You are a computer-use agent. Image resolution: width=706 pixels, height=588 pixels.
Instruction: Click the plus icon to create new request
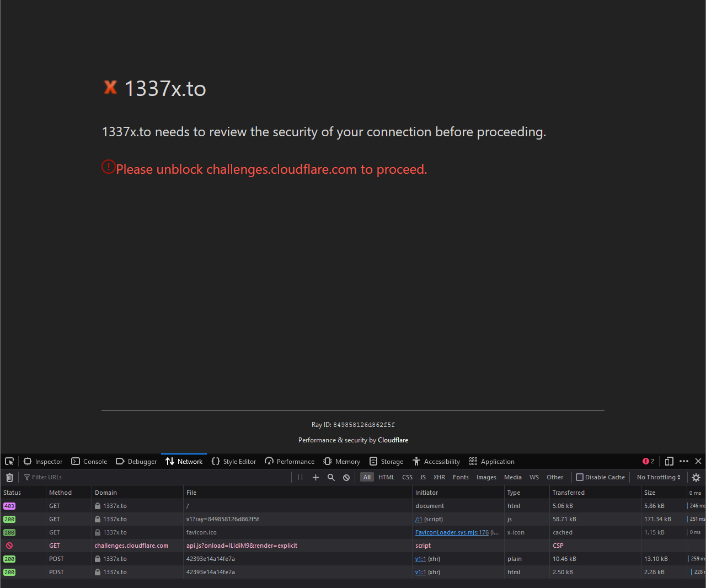point(315,477)
